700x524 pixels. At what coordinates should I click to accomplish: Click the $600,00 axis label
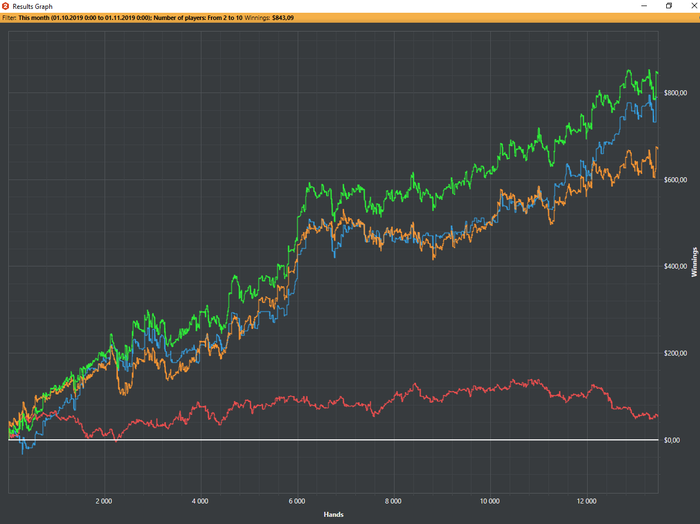[675, 179]
